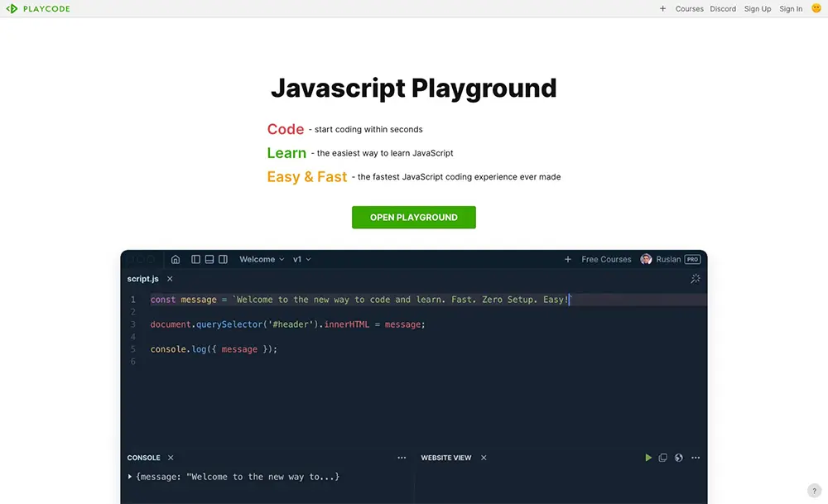Screen dimensions: 828x504
Task: Open the Courses link in the header
Action: coord(689,9)
